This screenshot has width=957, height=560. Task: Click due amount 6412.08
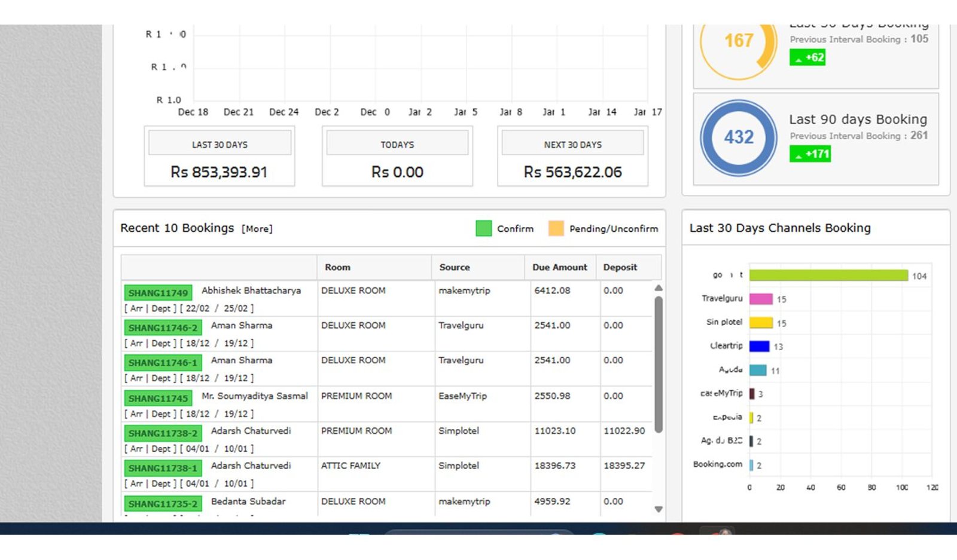[x=552, y=290]
